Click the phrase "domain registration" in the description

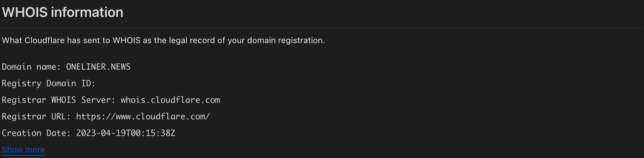pos(284,40)
